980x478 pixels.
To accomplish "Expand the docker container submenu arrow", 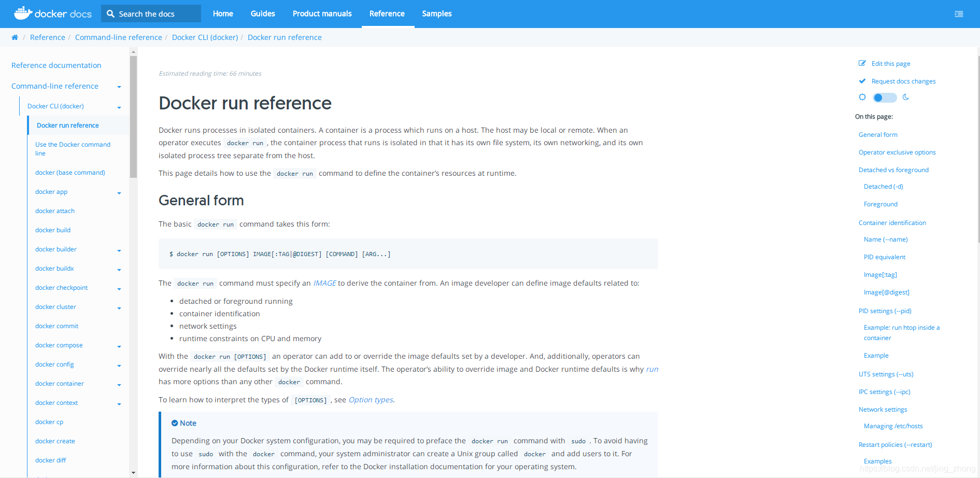I will coord(119,385).
